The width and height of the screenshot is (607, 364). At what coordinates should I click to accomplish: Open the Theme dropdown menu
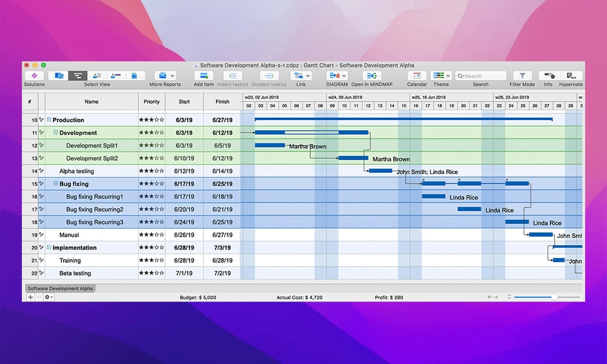[441, 76]
